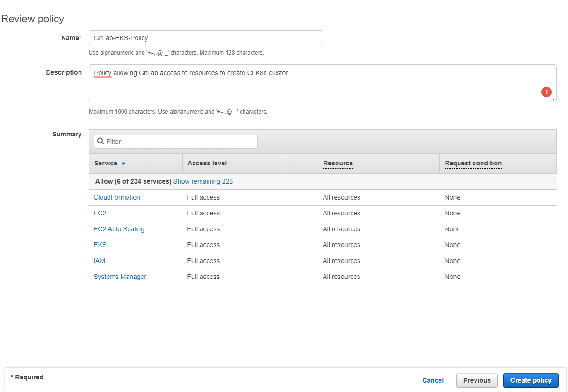Click "Full access" in the CloudFormation row
The image size is (568, 392).
coord(203,197)
